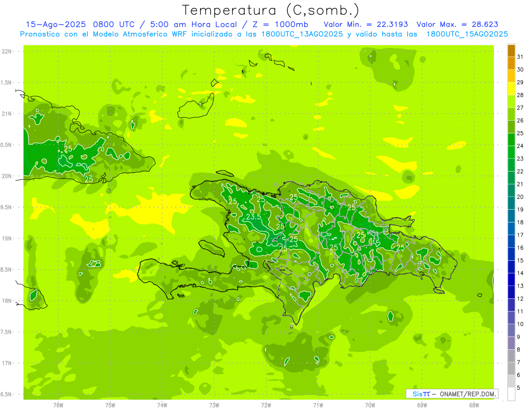This screenshot has height=411, width=532.
Task: Select the purple swatch between 8 and 9
Action: [x=511, y=343]
